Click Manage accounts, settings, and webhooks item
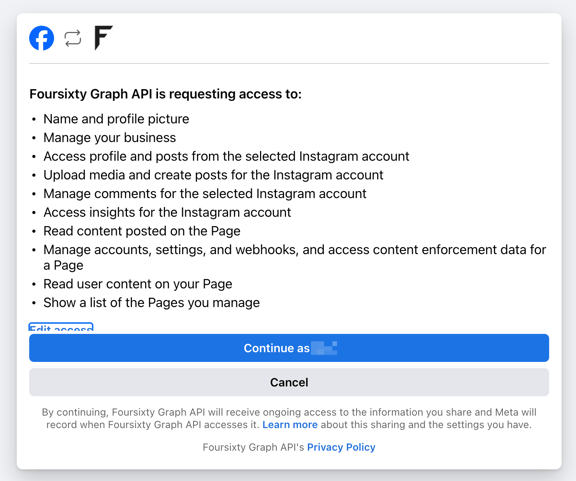 tap(295, 257)
